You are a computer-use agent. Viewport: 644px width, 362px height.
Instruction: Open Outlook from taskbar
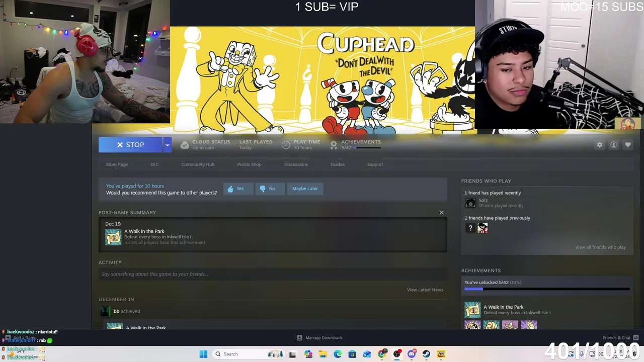point(367,354)
